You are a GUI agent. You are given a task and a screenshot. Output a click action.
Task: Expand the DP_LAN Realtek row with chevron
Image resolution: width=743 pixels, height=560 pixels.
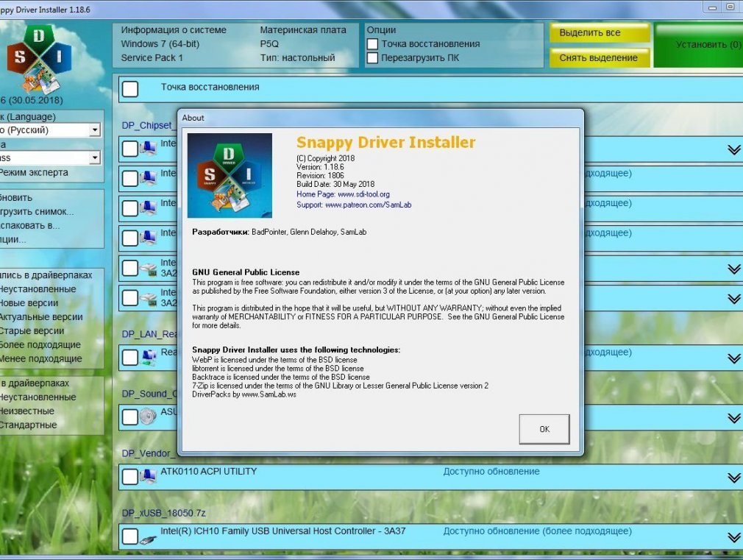point(734,358)
